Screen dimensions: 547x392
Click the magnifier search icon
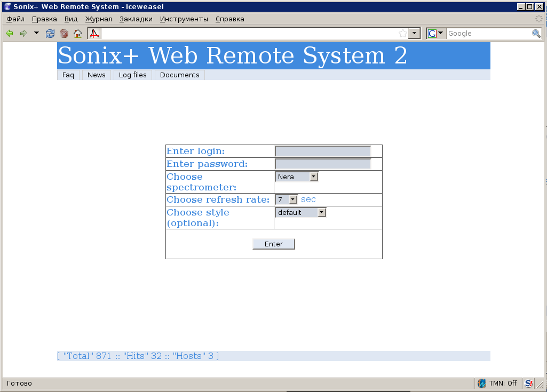pyautogui.click(x=536, y=34)
